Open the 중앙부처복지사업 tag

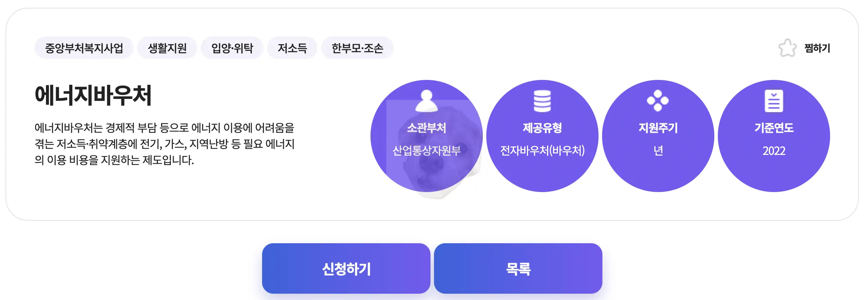(84, 48)
